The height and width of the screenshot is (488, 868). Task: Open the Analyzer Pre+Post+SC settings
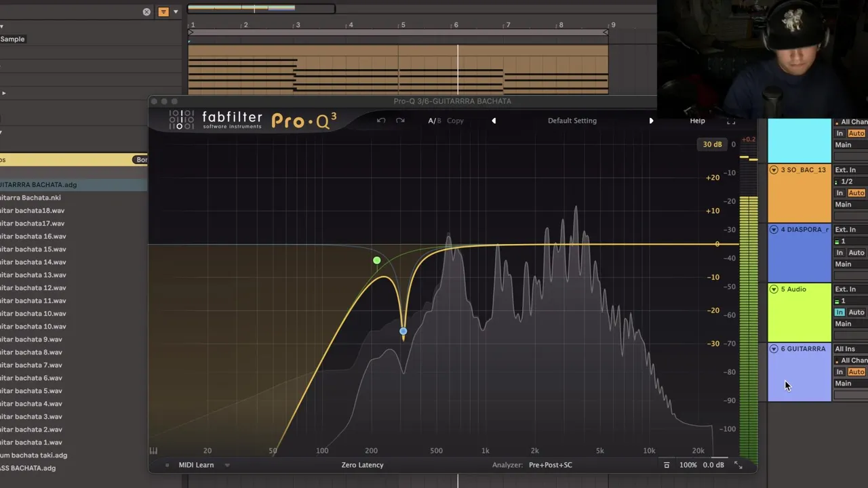point(551,465)
